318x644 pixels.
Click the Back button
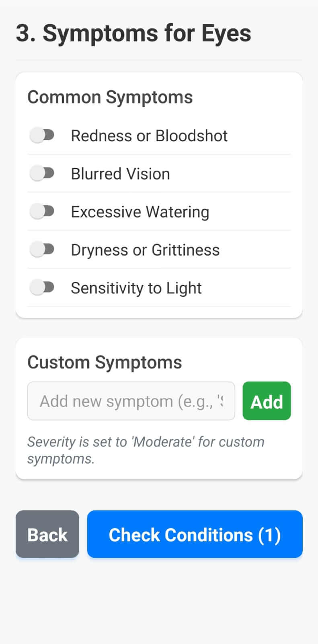point(47,534)
